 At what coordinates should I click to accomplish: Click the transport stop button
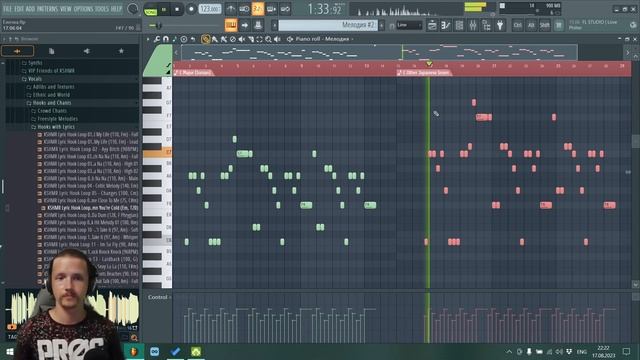(177, 9)
